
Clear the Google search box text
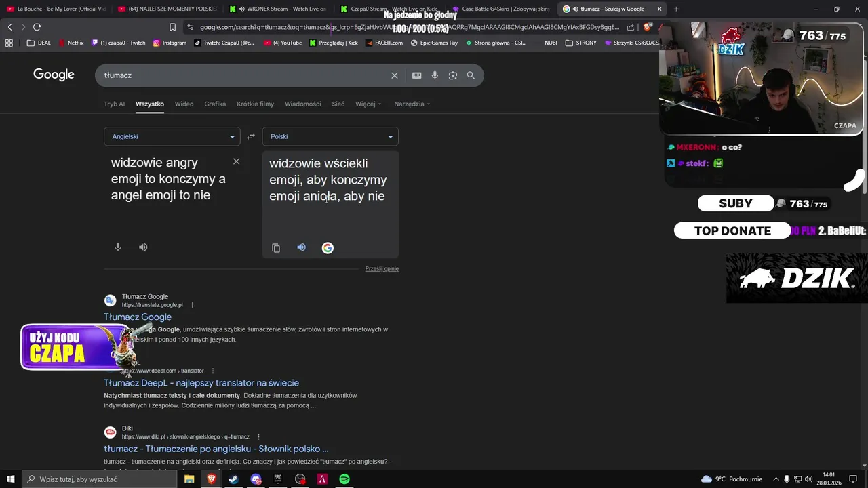(394, 75)
